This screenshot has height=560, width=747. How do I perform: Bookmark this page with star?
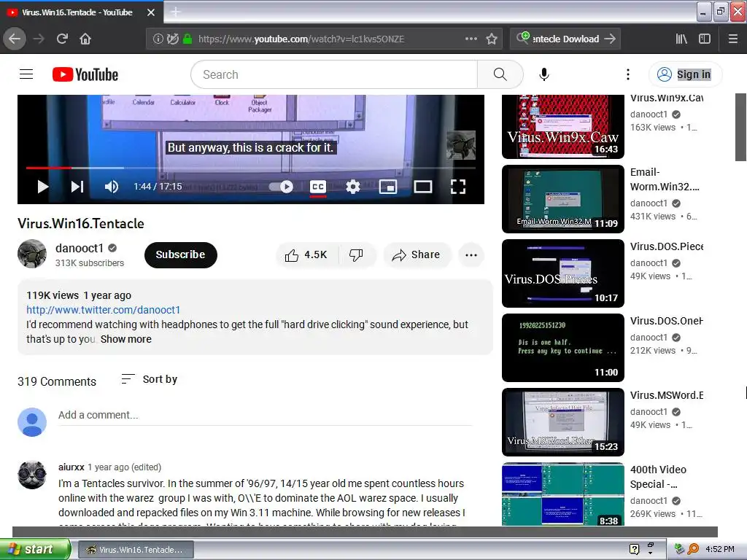coord(492,39)
